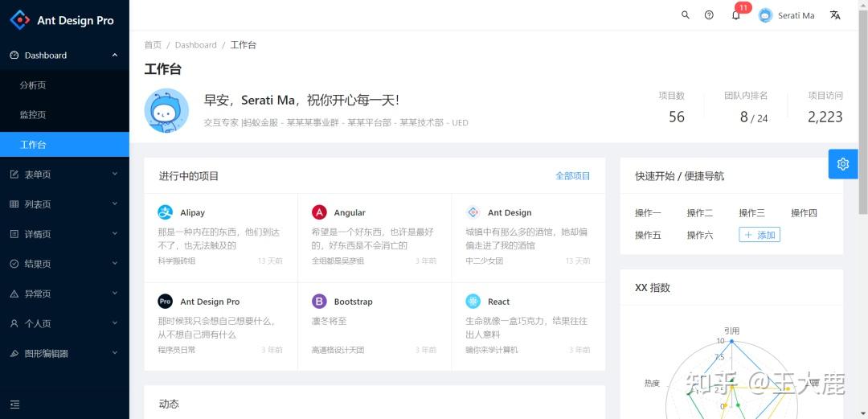Image resolution: width=868 pixels, height=419 pixels.
Task: Open 操作三 quick link
Action: (751, 213)
